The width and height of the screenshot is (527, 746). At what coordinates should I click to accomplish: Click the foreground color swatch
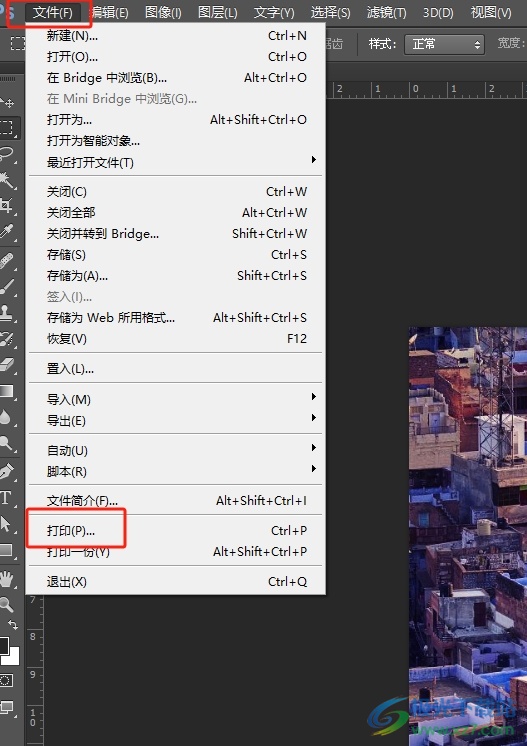(4, 646)
